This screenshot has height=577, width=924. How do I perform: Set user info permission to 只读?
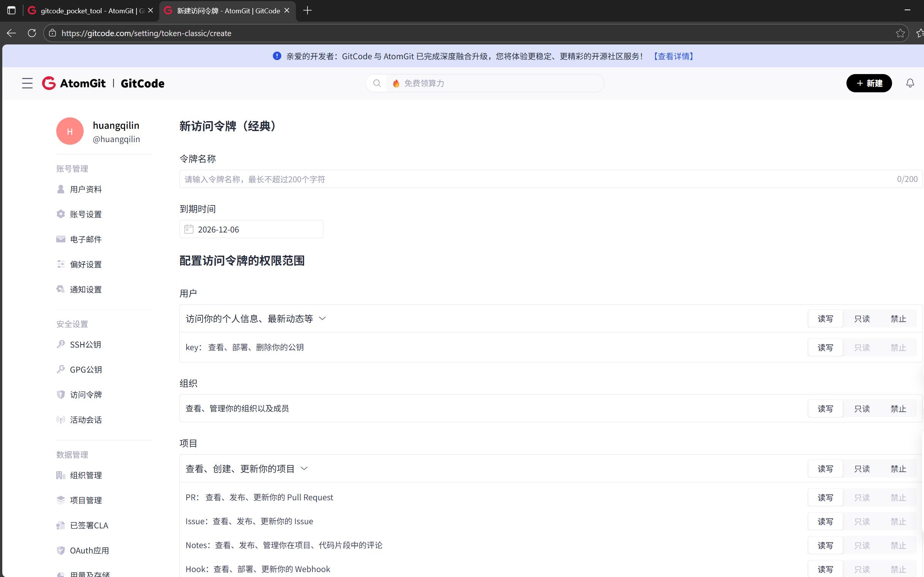(x=862, y=319)
